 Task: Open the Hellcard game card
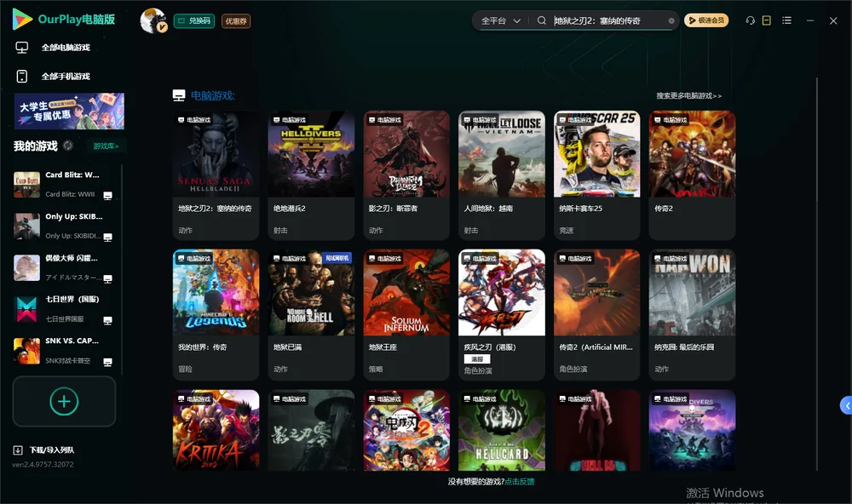pyautogui.click(x=502, y=430)
